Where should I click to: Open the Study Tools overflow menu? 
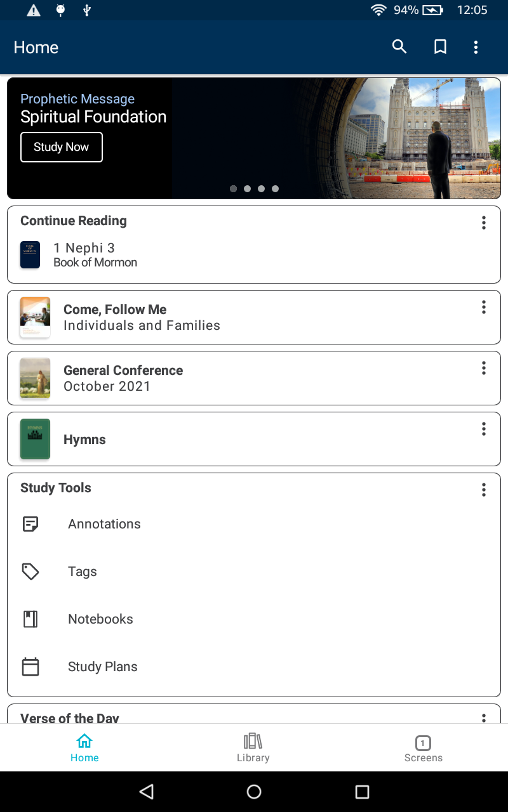[483, 490]
